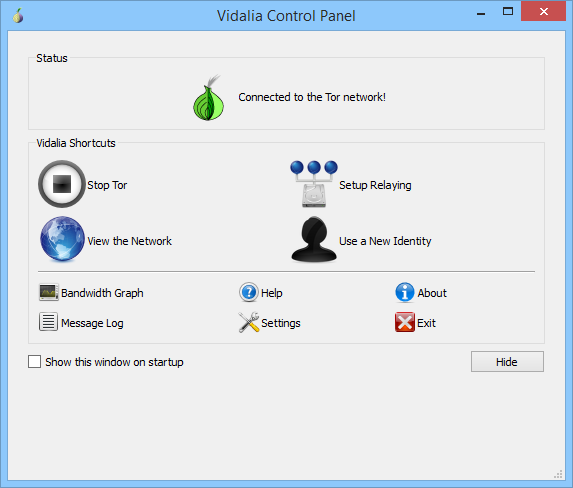Click the Hide button
Screen dimensions: 573x488
507,362
